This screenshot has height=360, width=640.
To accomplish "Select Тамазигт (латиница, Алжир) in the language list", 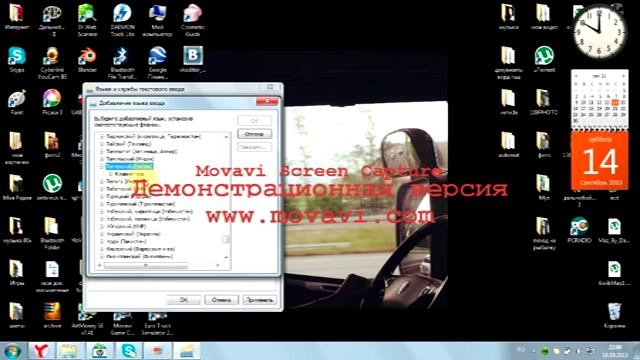I will [x=142, y=151].
